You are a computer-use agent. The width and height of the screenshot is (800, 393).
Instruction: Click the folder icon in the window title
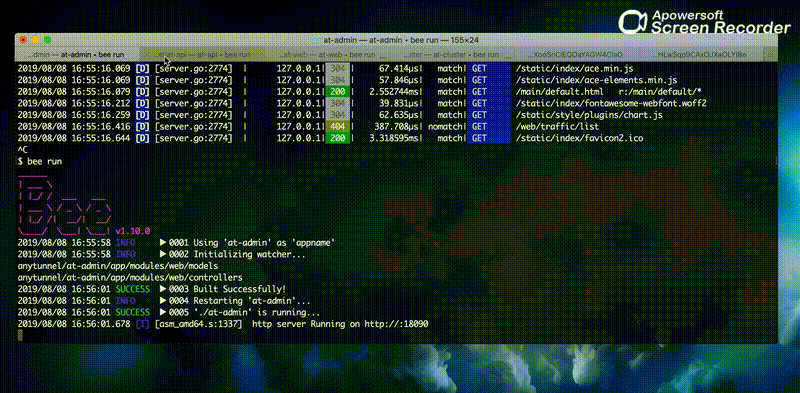[x=316, y=40]
